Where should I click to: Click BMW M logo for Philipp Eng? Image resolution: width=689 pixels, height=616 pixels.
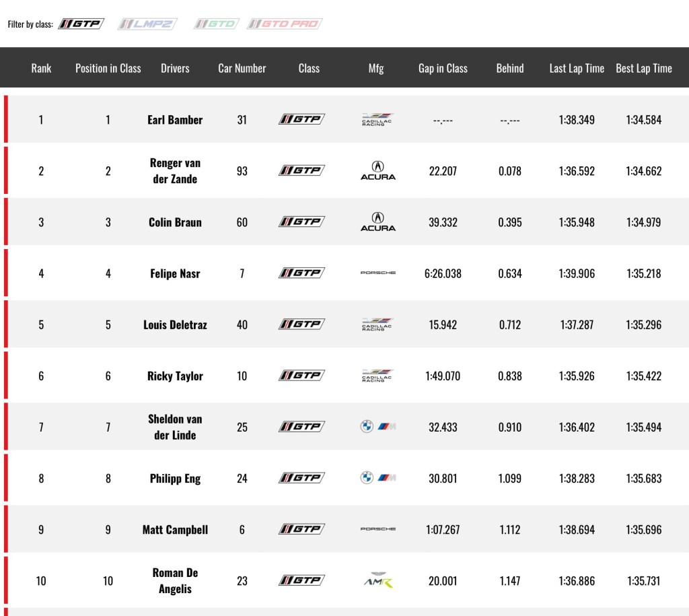click(x=378, y=477)
